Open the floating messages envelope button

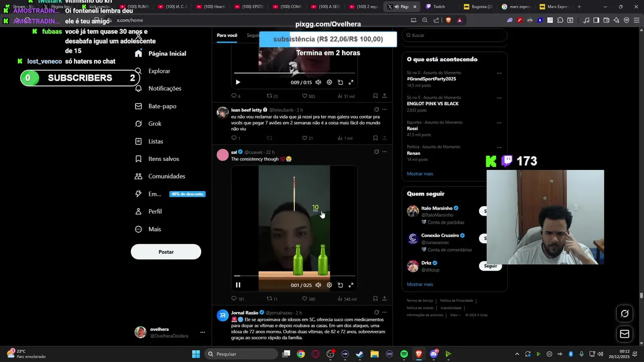click(624, 334)
